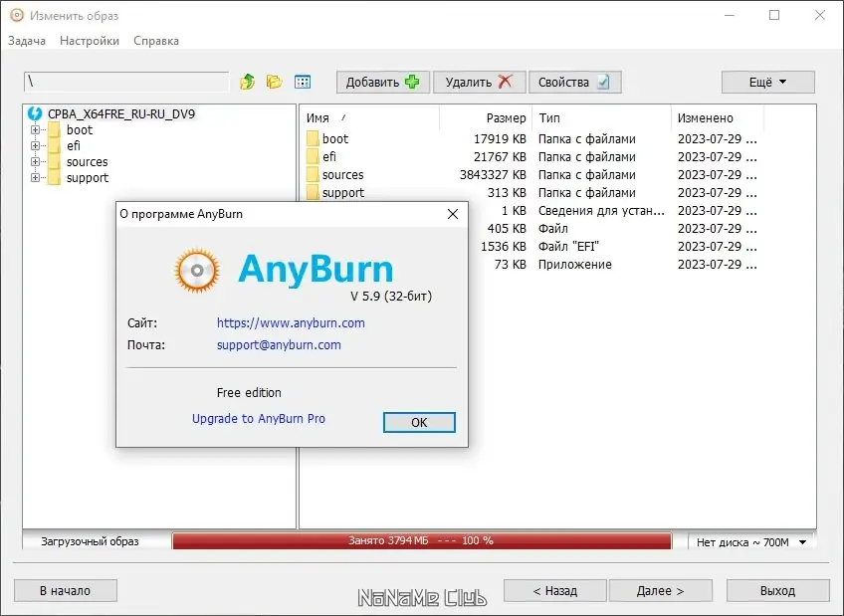Close the О программе AnyBurn dialog
Viewport: 844px width, 616px height.
(453, 214)
